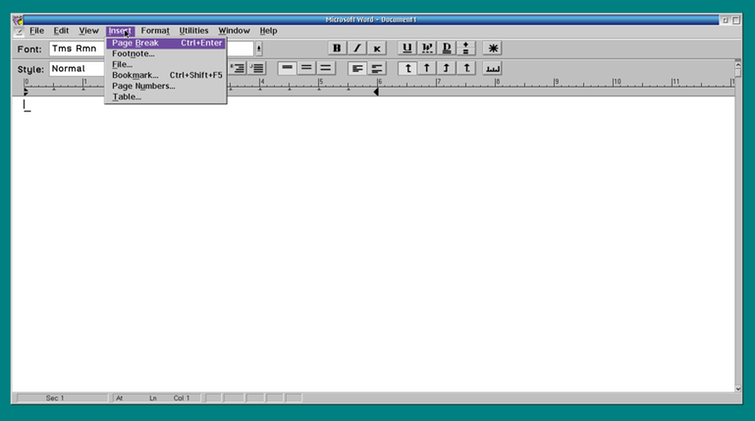Open the Utilities menu
This screenshot has width=755, height=421.
[194, 31]
